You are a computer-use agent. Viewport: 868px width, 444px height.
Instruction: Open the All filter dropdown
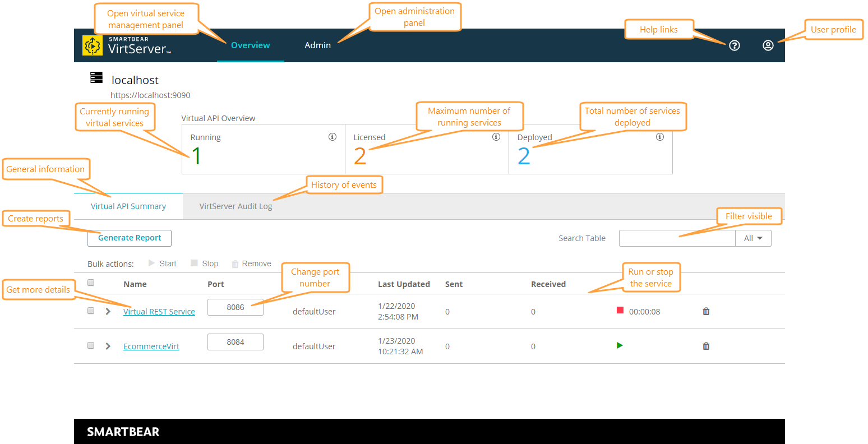click(x=753, y=238)
